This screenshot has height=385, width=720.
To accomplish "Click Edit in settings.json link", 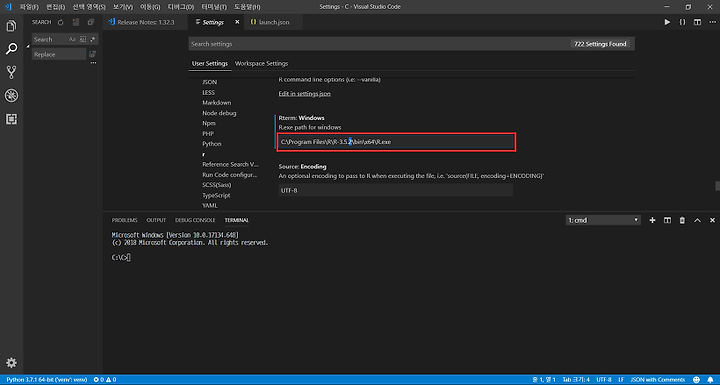I will click(304, 94).
